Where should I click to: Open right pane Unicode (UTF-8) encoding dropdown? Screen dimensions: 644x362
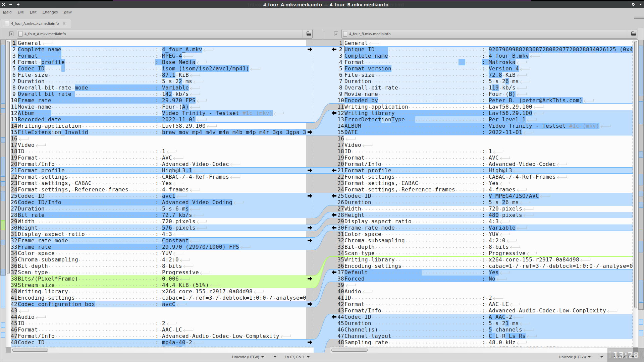coord(575,357)
